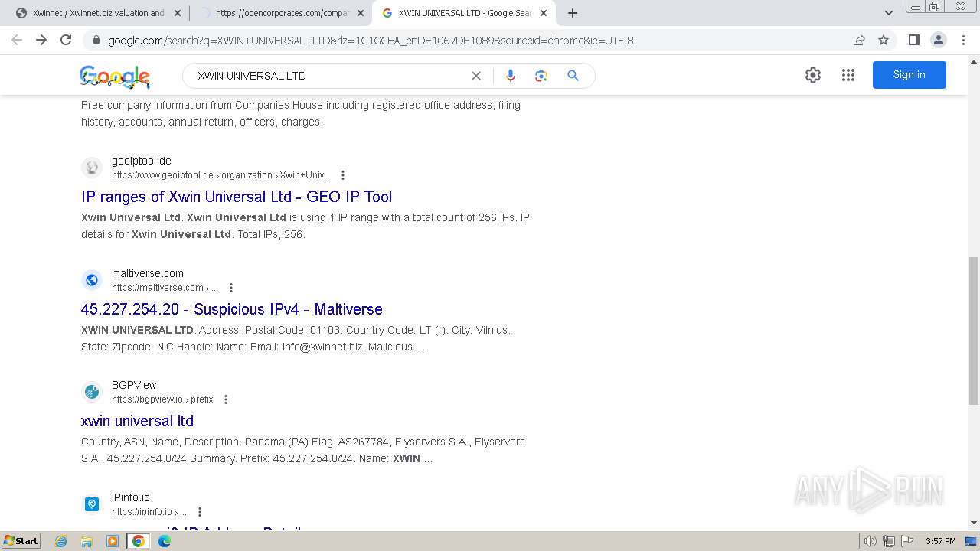The height and width of the screenshot is (551, 980).
Task: Submit search with magnifier icon
Action: 573,76
